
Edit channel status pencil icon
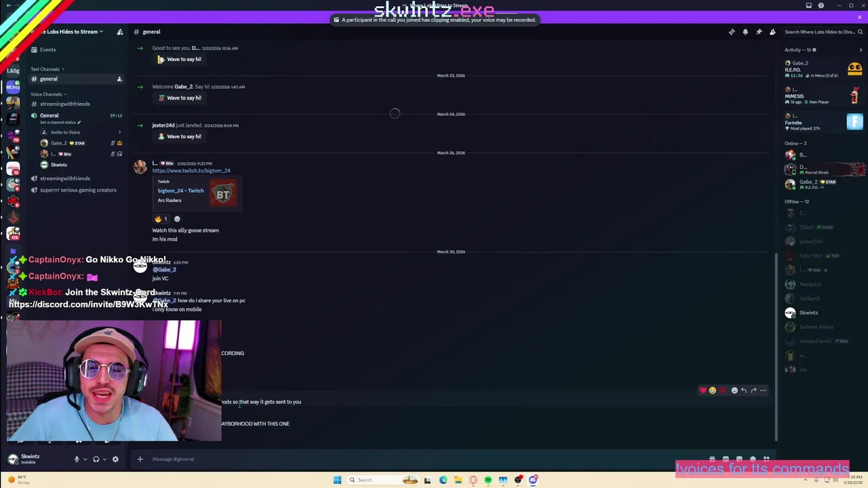point(79,123)
